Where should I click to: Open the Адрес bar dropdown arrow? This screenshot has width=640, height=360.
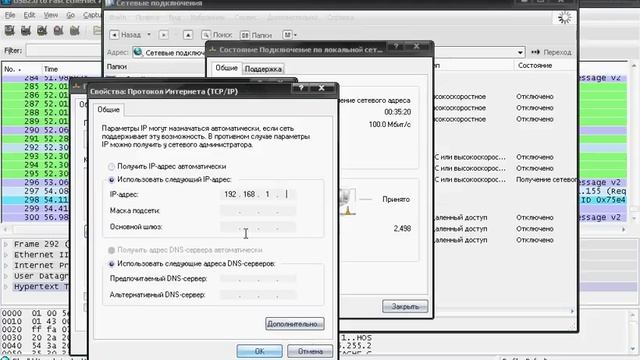pos(520,53)
